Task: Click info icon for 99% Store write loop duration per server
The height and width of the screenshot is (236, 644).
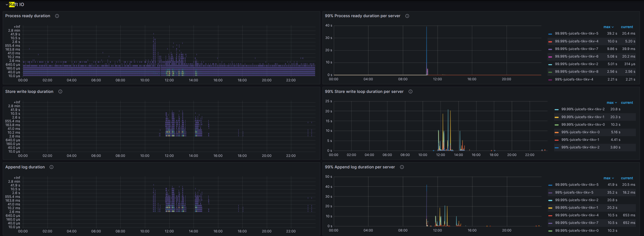Action: coord(410,92)
